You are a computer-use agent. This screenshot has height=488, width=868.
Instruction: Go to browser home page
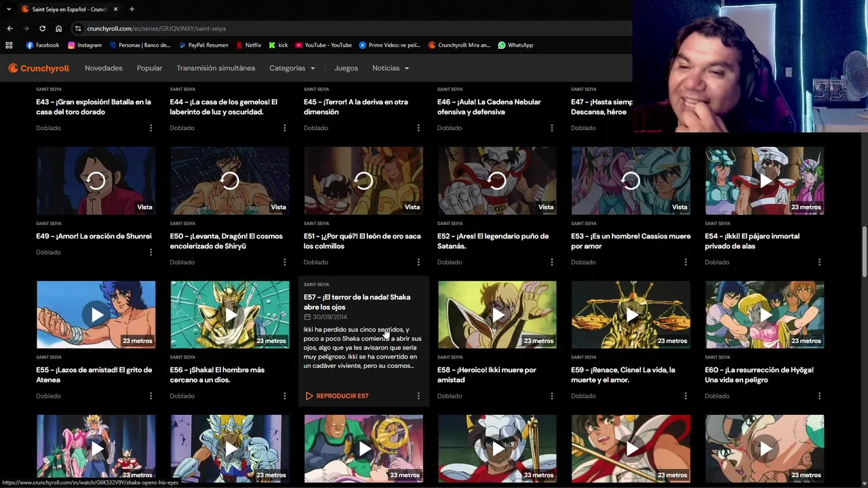tap(58, 28)
